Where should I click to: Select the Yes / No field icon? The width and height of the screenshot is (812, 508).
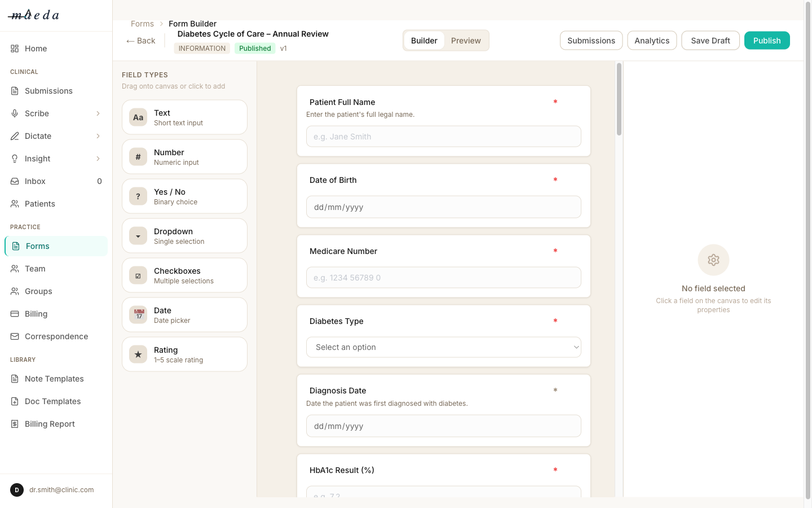pyautogui.click(x=138, y=196)
